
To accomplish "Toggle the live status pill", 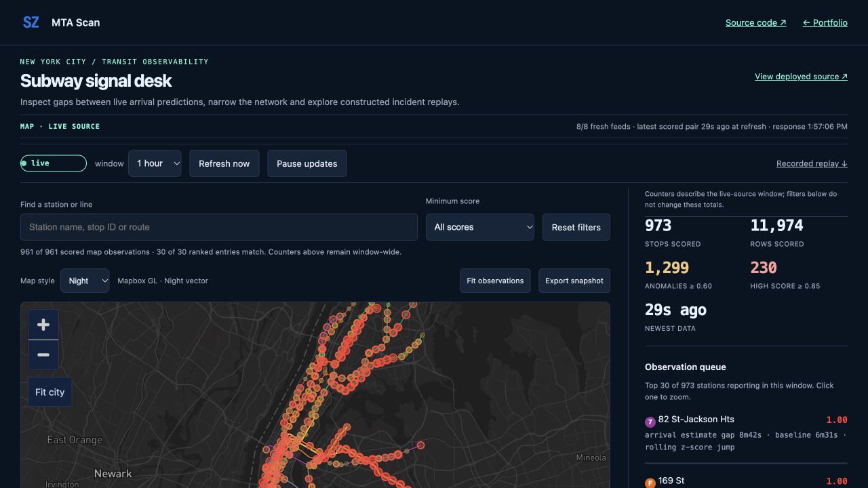I will click(54, 163).
